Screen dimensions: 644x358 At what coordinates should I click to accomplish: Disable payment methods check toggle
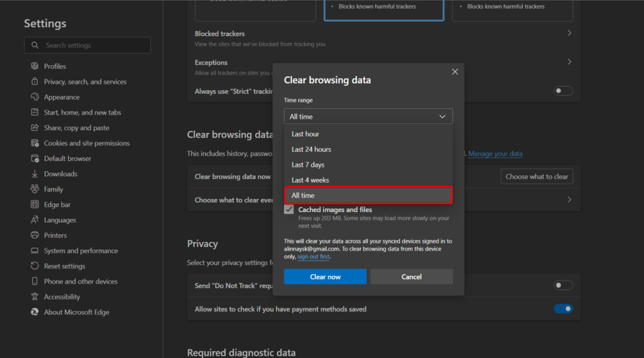563,309
